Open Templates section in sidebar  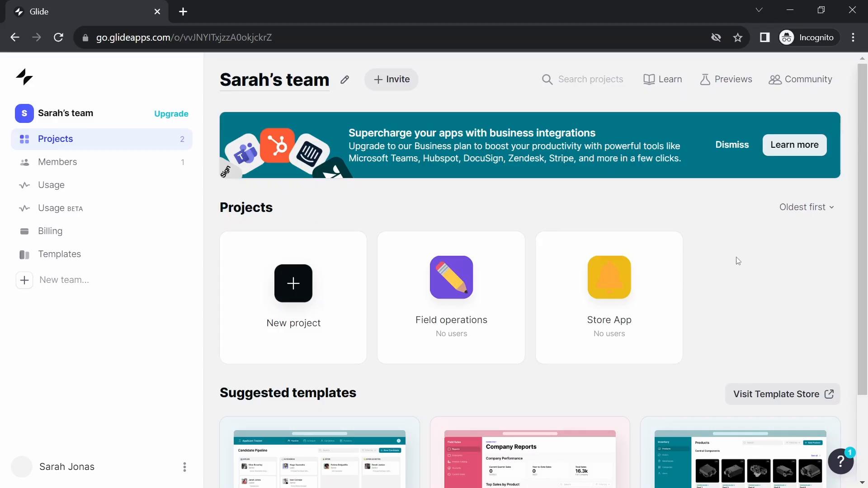click(x=59, y=254)
